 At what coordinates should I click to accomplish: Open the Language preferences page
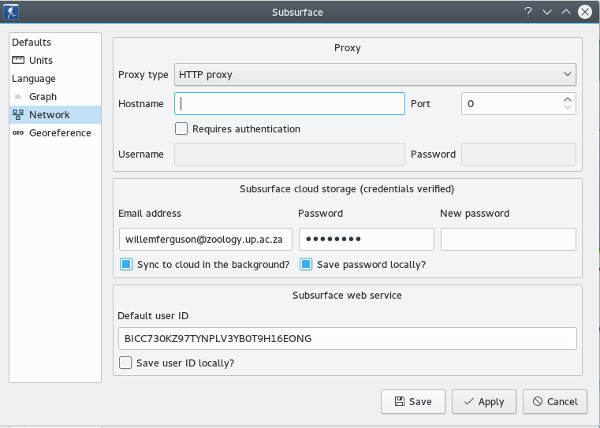(x=55, y=78)
